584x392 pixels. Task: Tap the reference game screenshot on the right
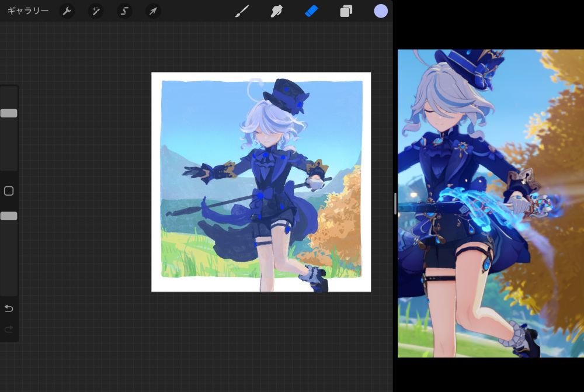point(491,203)
